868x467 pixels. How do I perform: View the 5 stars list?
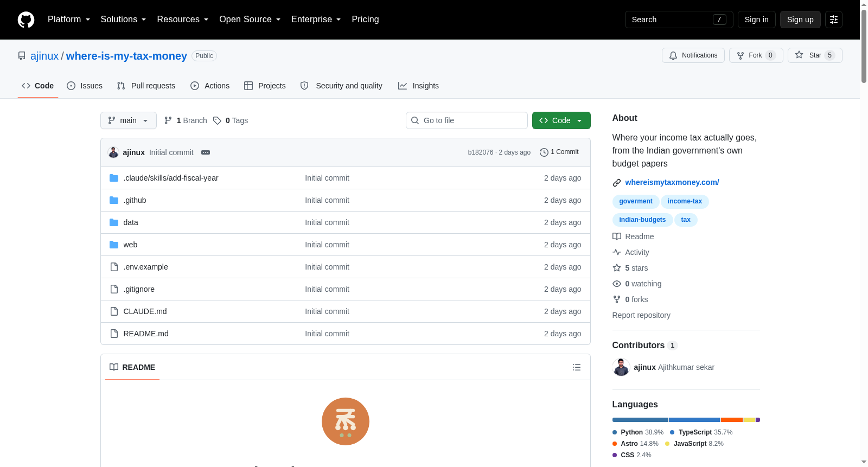click(630, 268)
